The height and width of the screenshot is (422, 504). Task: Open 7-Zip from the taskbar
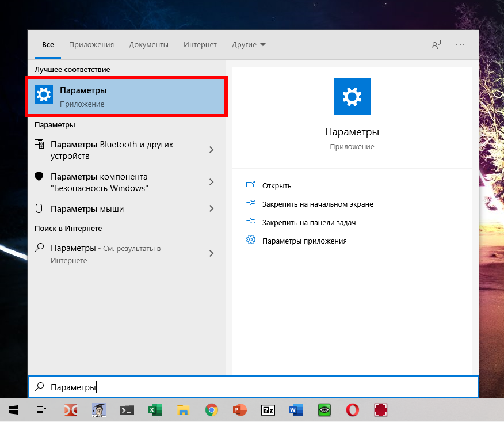[268, 410]
